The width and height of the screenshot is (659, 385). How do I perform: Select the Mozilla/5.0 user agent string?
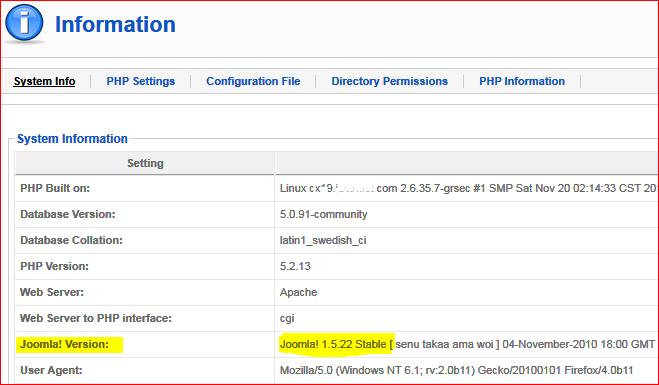point(456,371)
